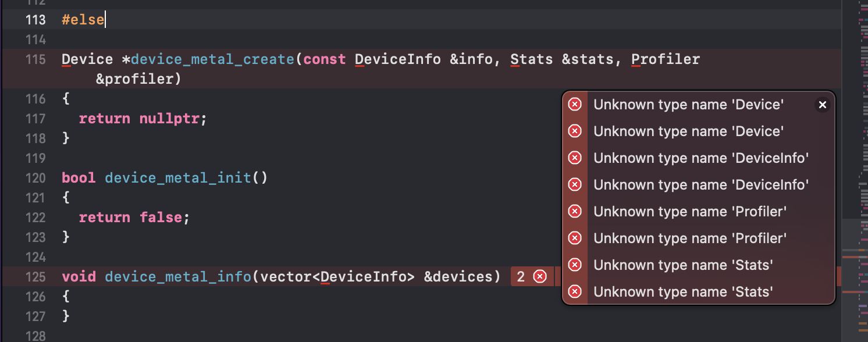This screenshot has width=868, height=342.
Task: Select the lower 'Unknown type name DeviceInfo' error
Action: tap(701, 185)
